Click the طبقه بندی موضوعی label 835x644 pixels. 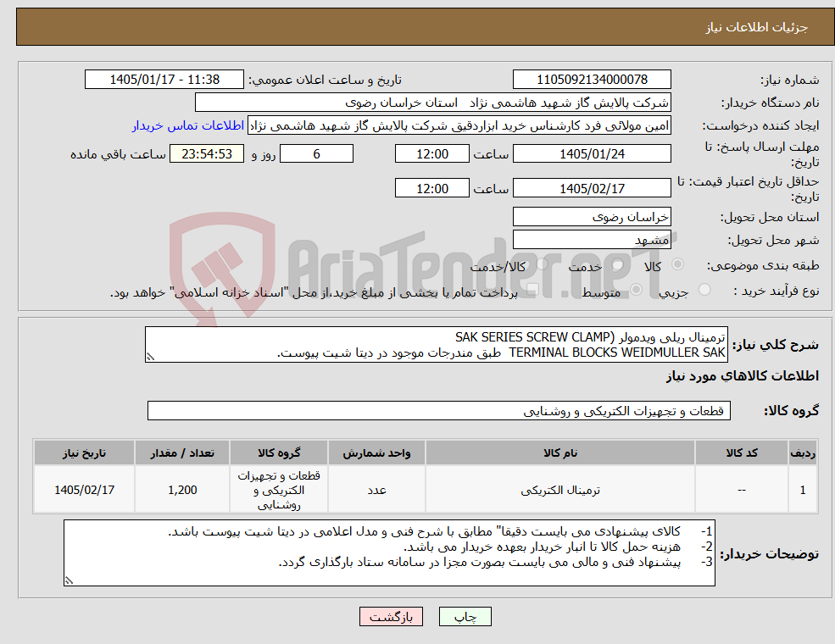click(x=763, y=265)
